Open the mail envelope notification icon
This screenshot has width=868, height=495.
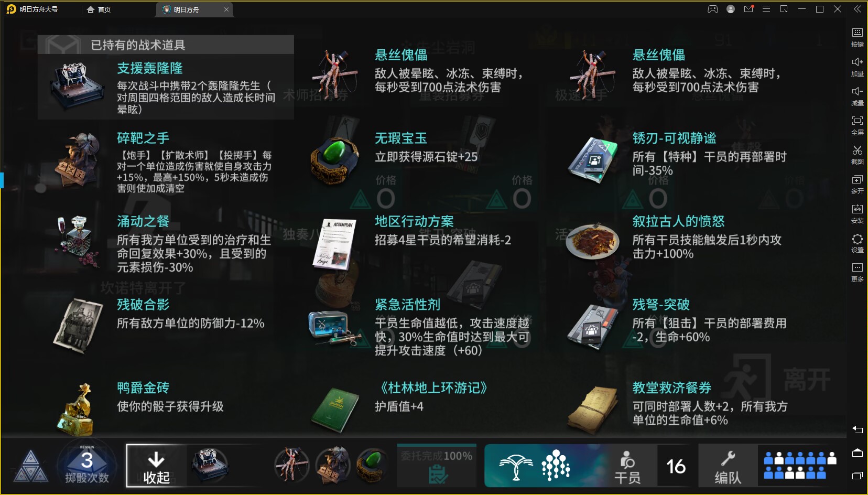[748, 9]
